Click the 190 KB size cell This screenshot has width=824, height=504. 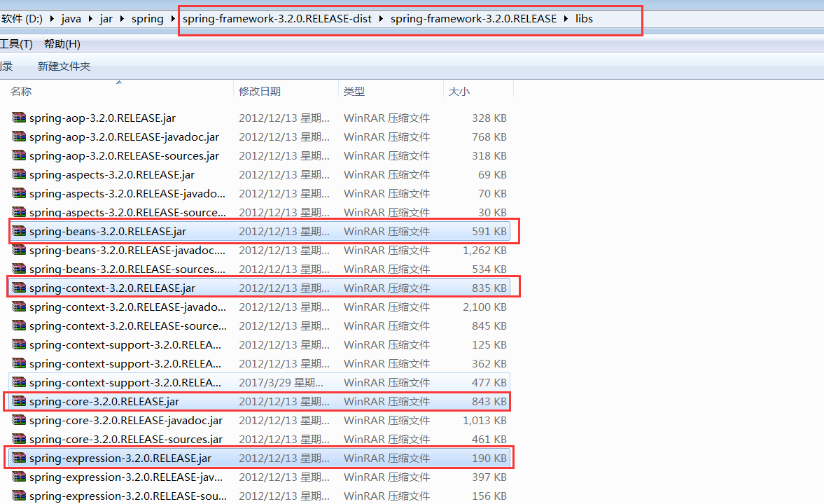(489, 458)
